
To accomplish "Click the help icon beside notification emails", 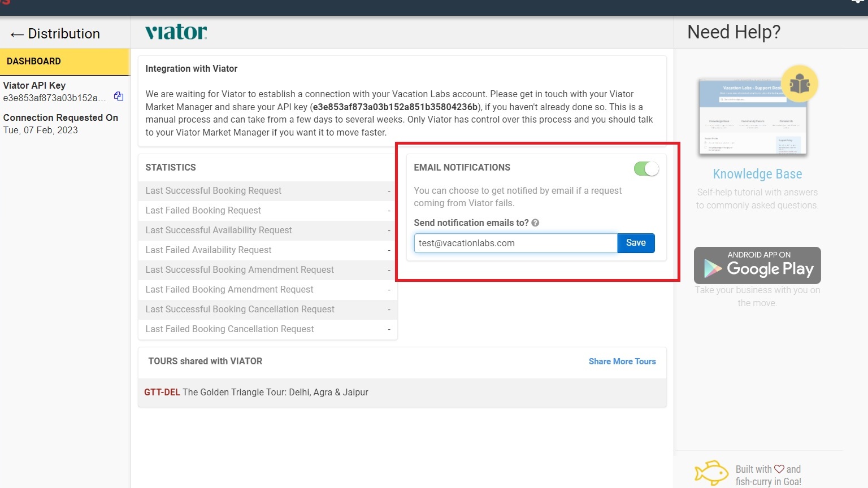I will coord(535,223).
